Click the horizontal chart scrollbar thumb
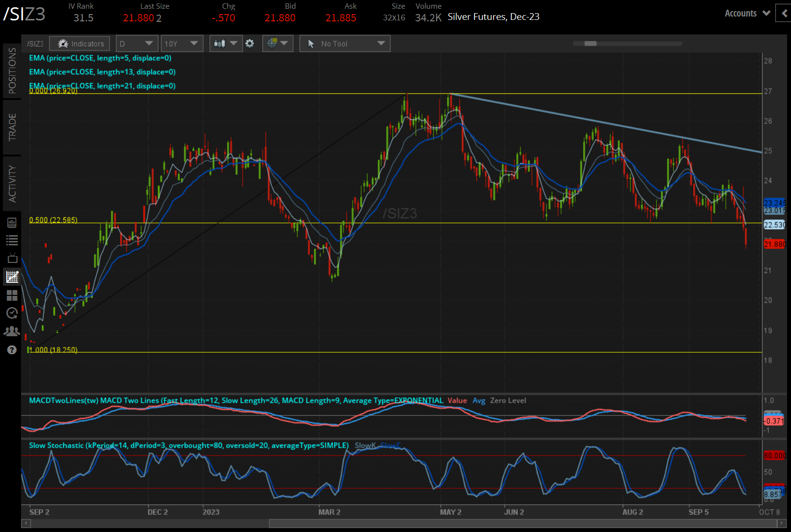The image size is (791, 532). click(524, 523)
